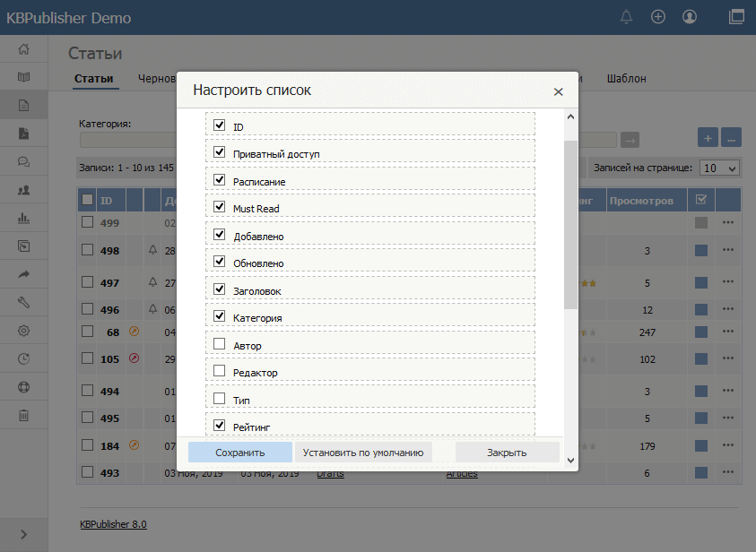Switch to the Статьи tab

point(93,79)
